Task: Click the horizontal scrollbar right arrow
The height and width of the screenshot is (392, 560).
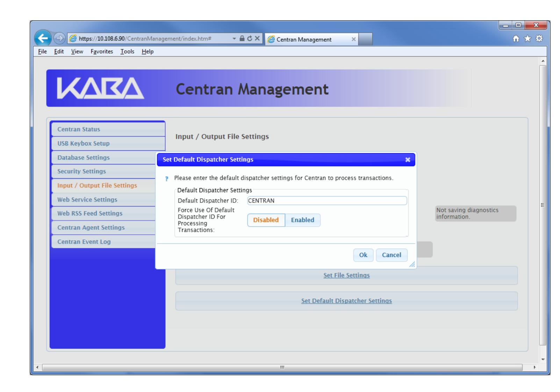Action: [534, 368]
